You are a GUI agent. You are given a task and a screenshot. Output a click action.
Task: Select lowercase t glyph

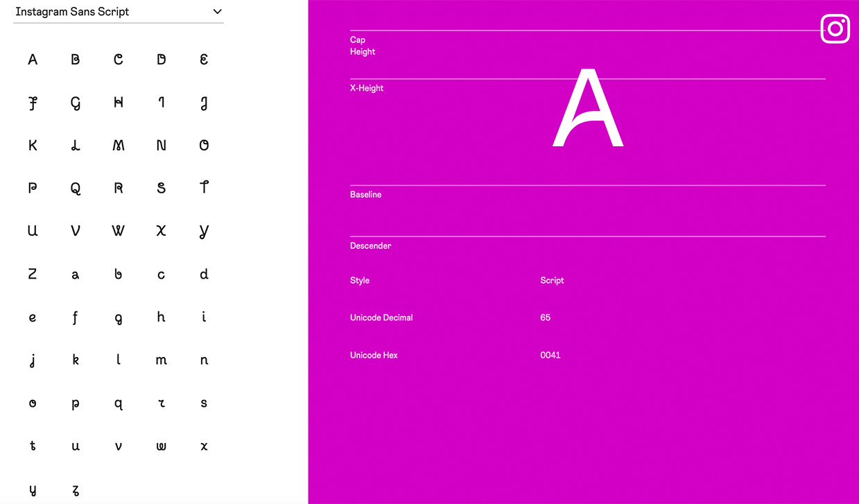33,446
